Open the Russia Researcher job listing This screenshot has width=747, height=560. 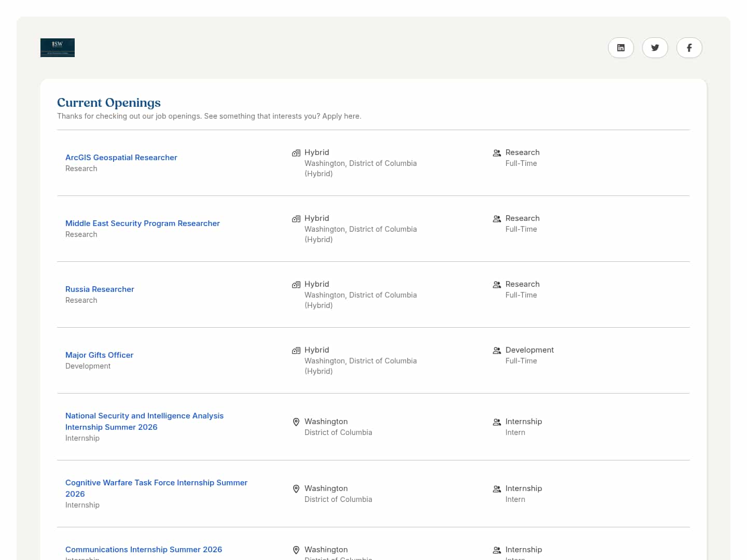[100, 289]
